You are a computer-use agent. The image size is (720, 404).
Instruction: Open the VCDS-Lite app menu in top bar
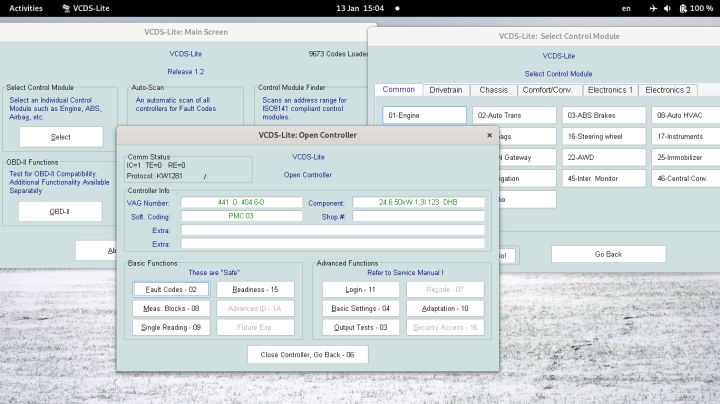tap(86, 8)
